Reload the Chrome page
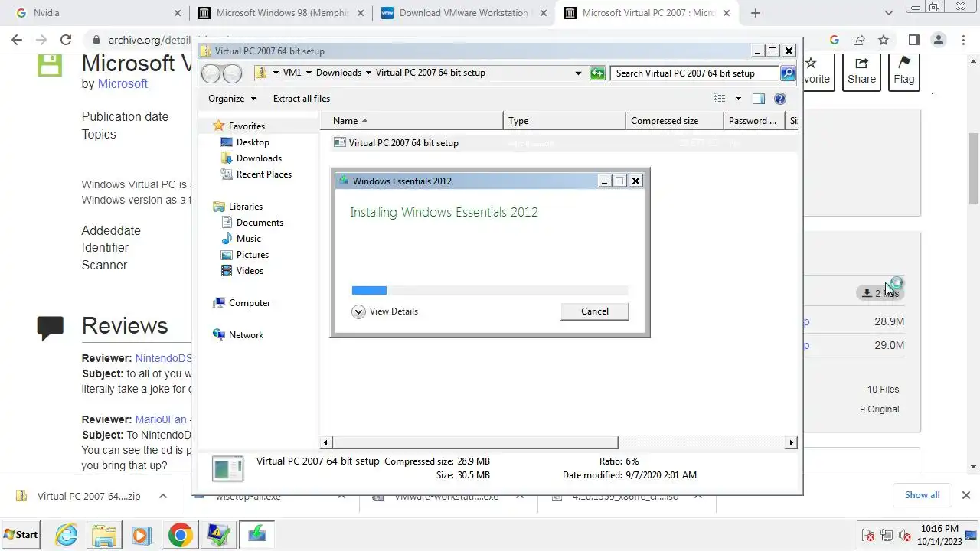The width and height of the screenshot is (980, 551). 66,40
